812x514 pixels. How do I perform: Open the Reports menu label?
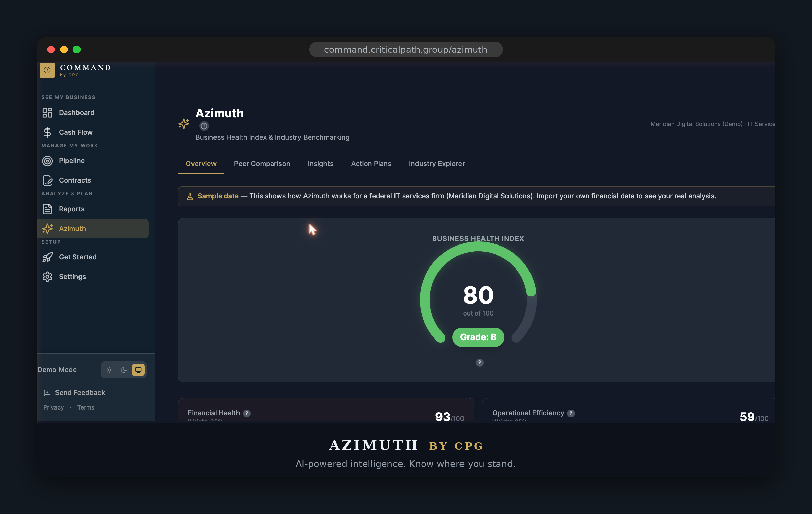(x=72, y=209)
